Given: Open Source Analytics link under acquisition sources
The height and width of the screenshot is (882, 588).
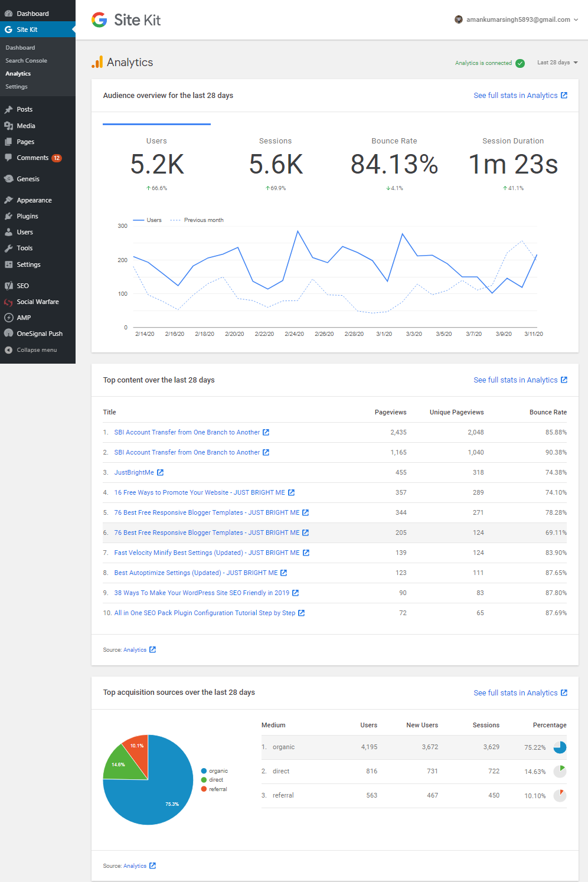Looking at the screenshot, I should point(139,865).
